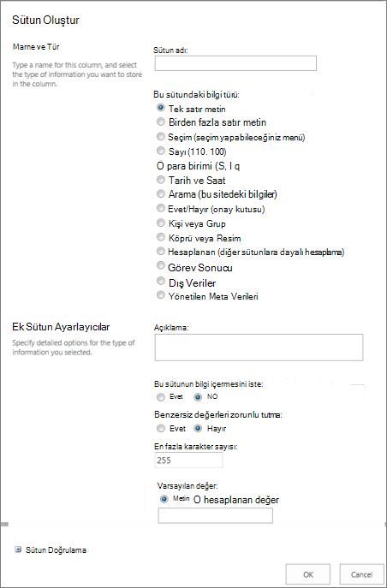Click the Ek Sütun Ayarlayıcılar heading
387x588 pixels.
(61, 327)
